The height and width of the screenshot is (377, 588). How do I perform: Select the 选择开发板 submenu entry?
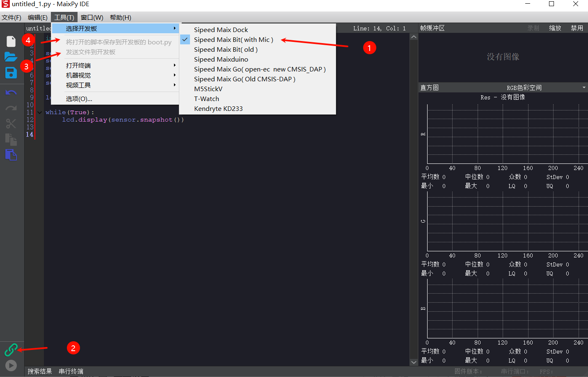click(x=115, y=28)
